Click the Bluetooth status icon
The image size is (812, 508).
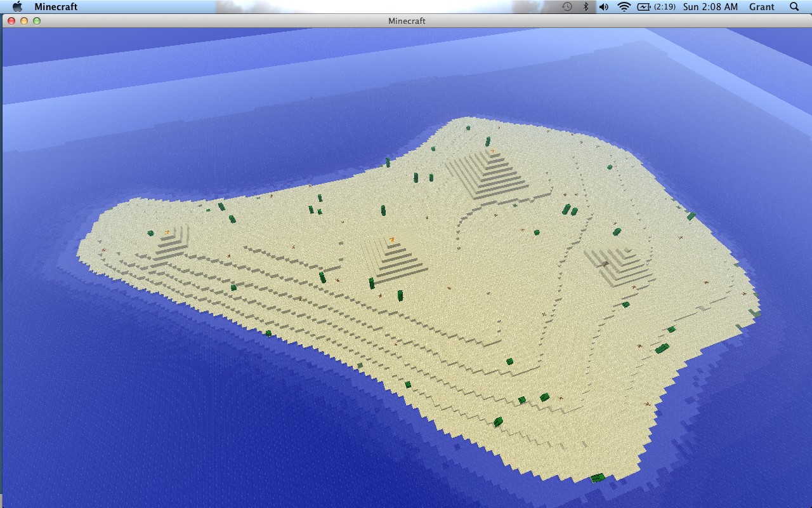(x=586, y=7)
